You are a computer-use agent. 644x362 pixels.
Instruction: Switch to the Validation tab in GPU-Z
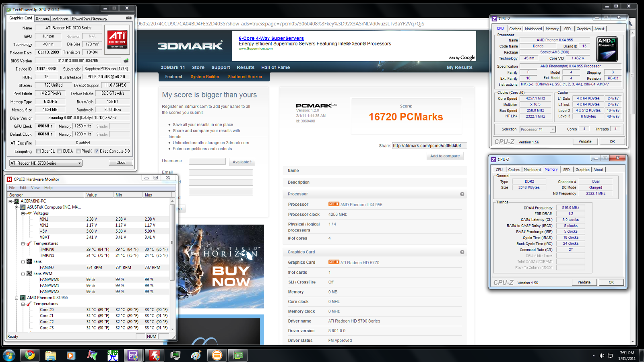pos(60,19)
